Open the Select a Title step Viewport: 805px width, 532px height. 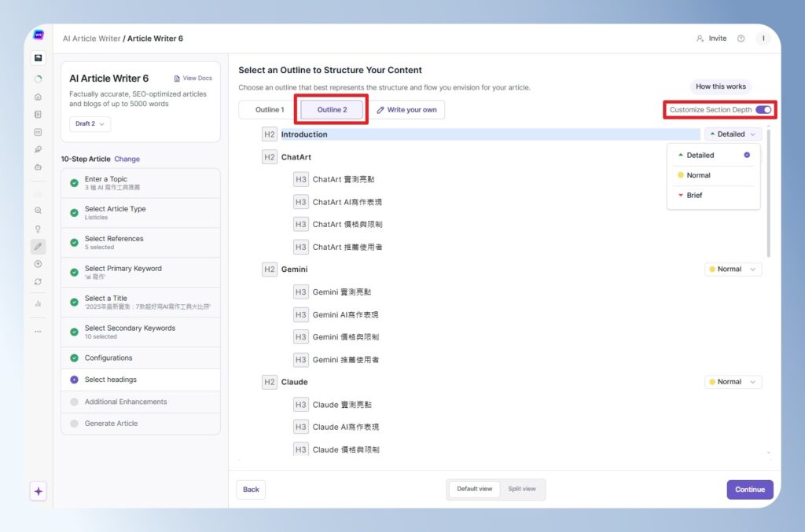point(141,302)
